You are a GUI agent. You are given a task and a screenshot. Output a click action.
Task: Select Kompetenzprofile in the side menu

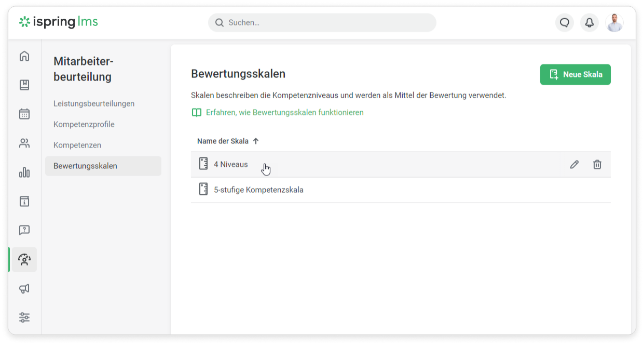pos(84,124)
